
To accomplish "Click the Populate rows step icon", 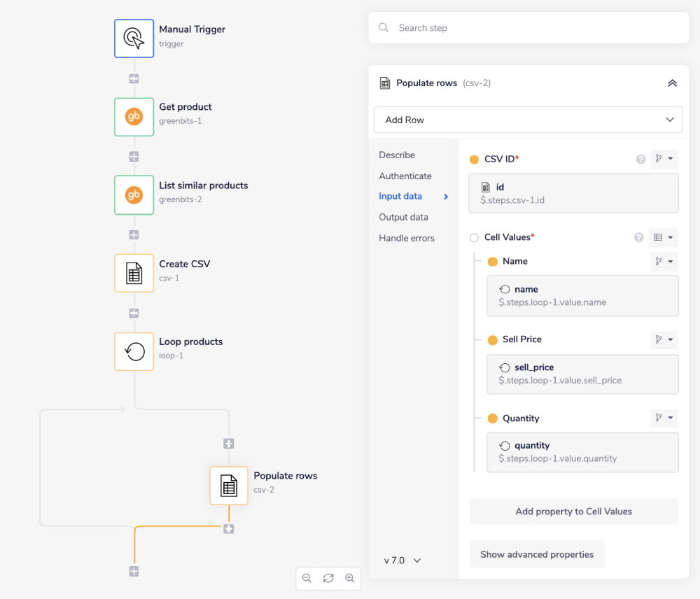I will (229, 486).
